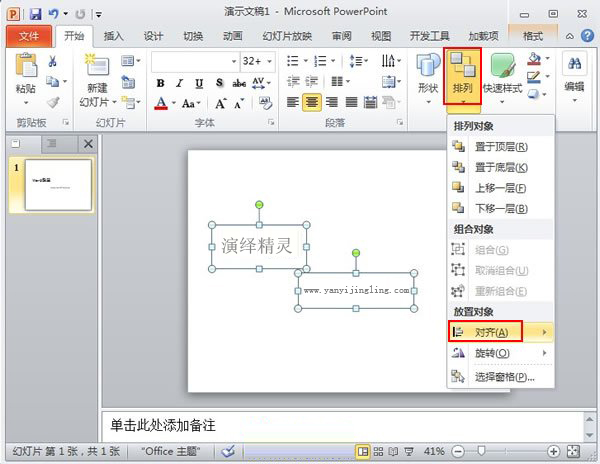Switch to the Animations (动画) tab
Viewport: 600px width, 464px height.
point(232,36)
